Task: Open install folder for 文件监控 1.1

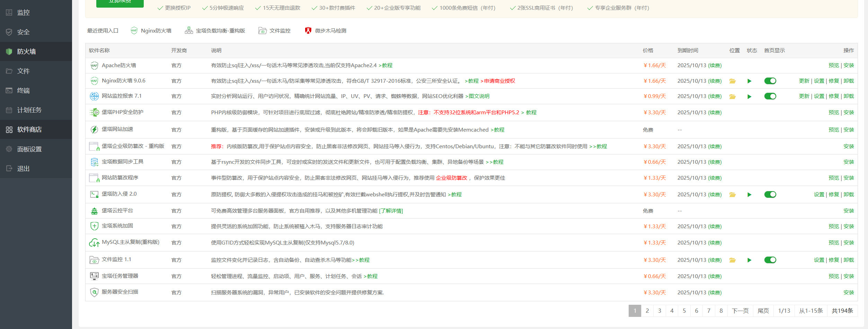Action: [x=733, y=260]
